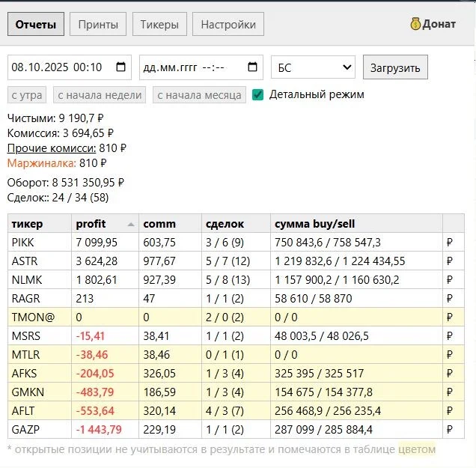476x468 pixels.
Task: Click the profit value 3 624,28
Action: click(97, 261)
